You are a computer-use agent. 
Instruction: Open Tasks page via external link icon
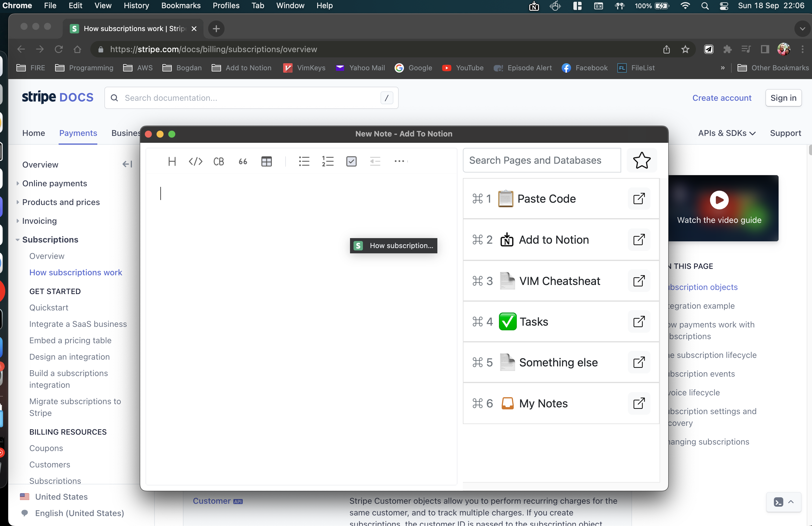click(639, 322)
